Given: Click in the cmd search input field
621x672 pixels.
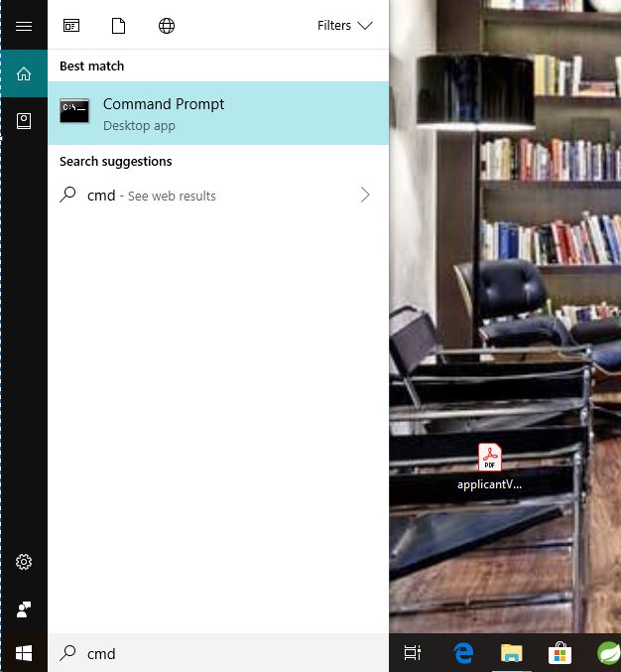Looking at the screenshot, I should pos(218,653).
